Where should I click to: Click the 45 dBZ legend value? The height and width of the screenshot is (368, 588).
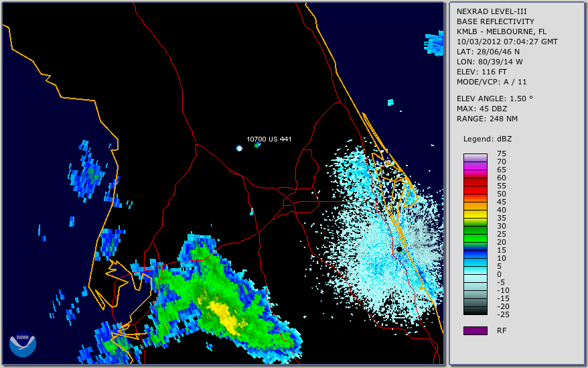(502, 202)
